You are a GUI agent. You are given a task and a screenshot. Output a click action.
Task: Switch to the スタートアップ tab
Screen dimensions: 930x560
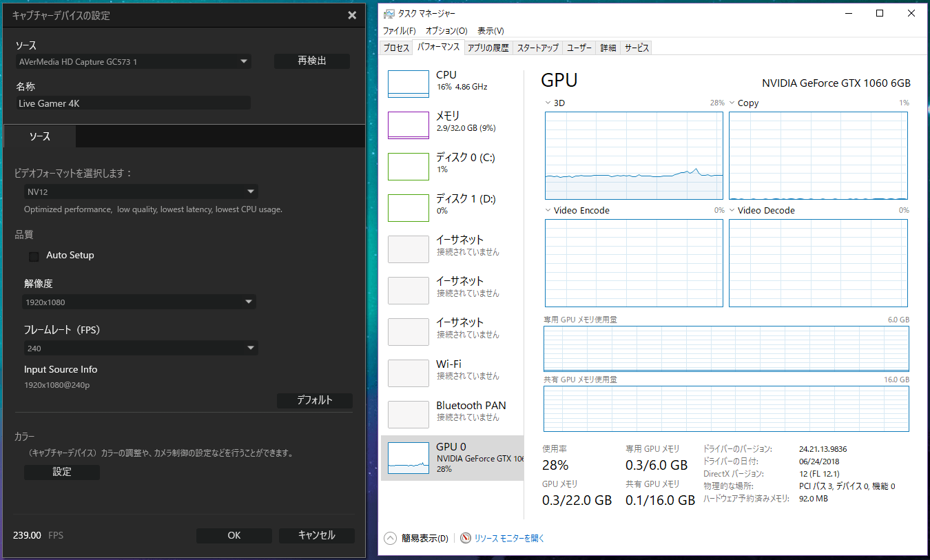tap(537, 48)
